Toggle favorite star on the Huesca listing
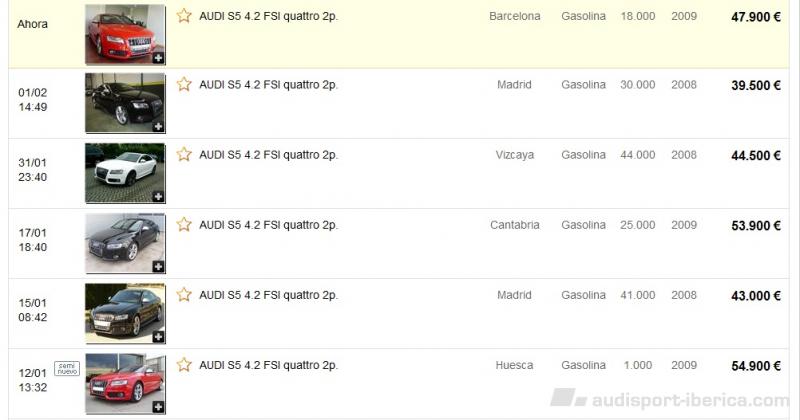 click(x=184, y=365)
